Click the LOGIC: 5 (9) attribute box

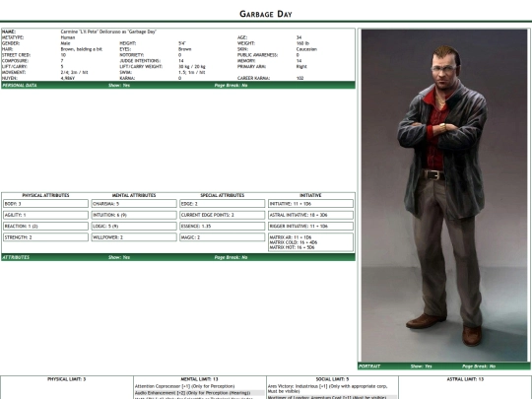coord(134,226)
